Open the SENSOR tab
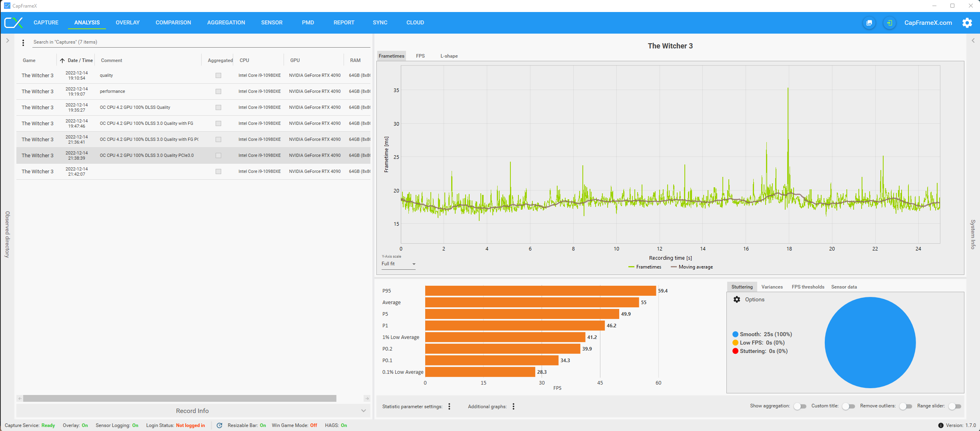The image size is (980, 431). (272, 22)
